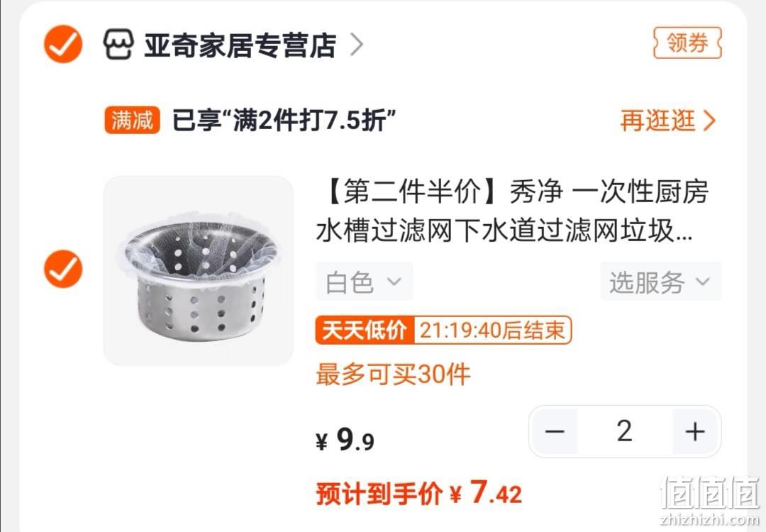The width and height of the screenshot is (766, 532).
Task: Open the 选服务 service dropdown
Action: (660, 282)
